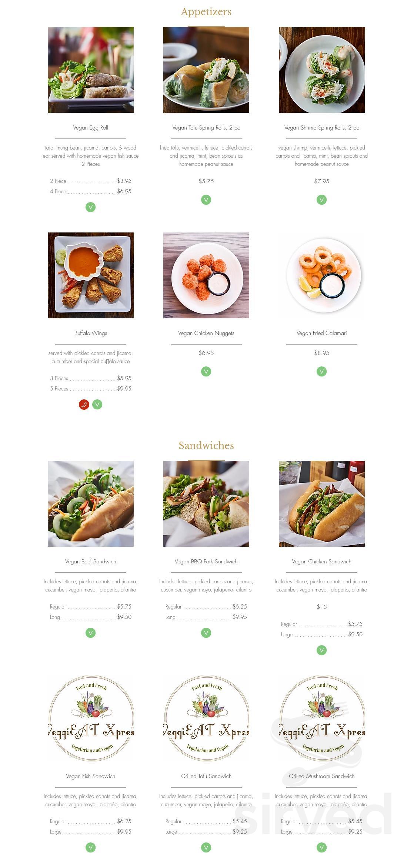Click the green V icon beside Buffalo Wings chili icon
Image resolution: width=414 pixels, height=868 pixels.
click(x=97, y=405)
